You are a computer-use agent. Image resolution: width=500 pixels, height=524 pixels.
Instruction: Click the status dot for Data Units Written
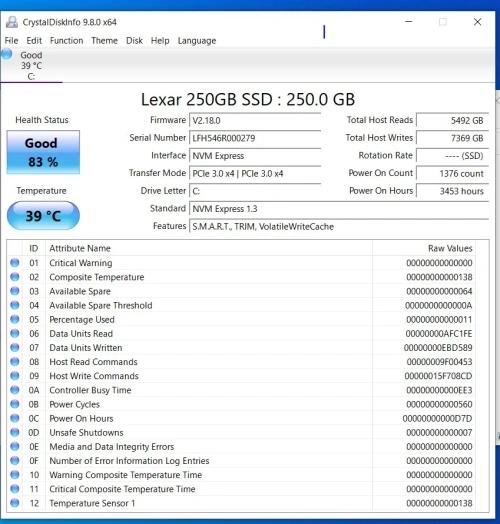click(15, 348)
